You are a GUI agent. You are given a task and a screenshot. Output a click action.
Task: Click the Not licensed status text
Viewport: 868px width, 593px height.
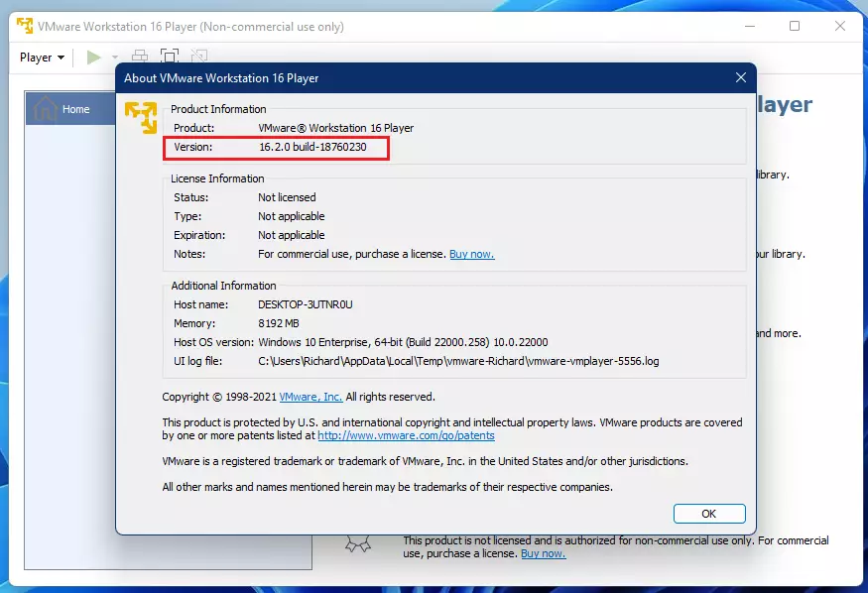(287, 197)
